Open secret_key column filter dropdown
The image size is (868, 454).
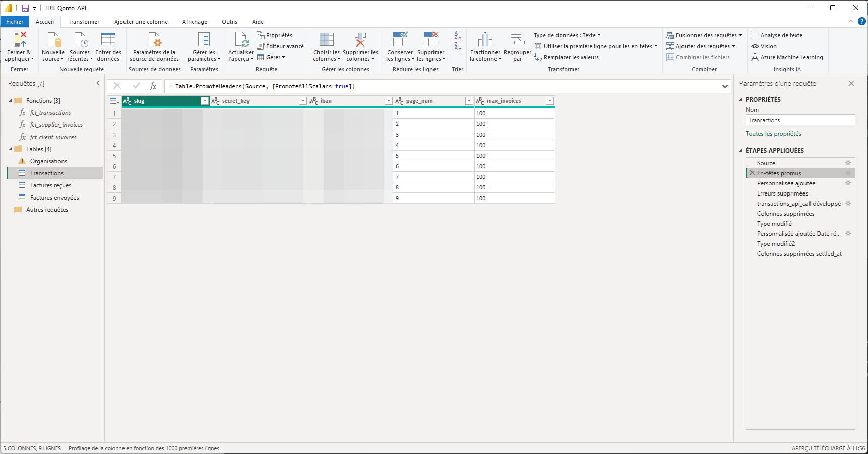(x=302, y=101)
